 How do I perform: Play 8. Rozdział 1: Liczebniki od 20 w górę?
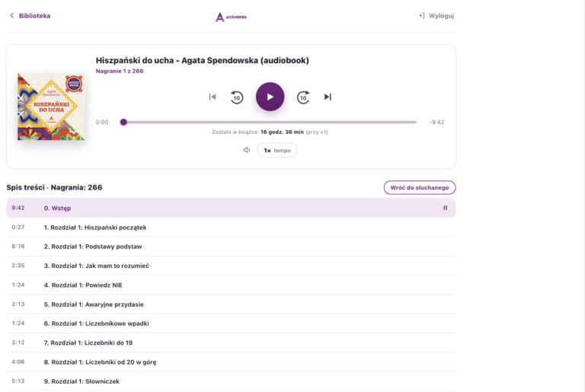231,362
